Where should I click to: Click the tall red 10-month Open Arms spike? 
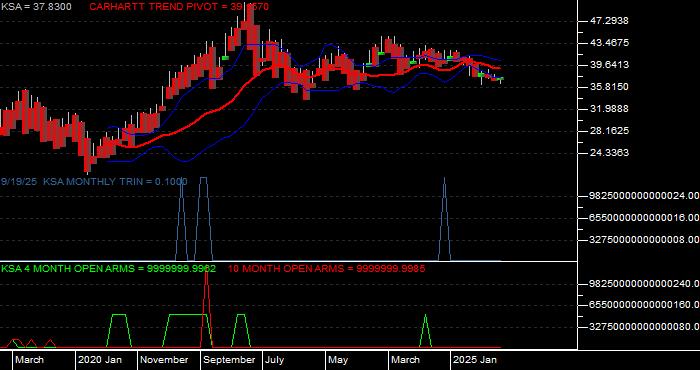tap(206, 308)
